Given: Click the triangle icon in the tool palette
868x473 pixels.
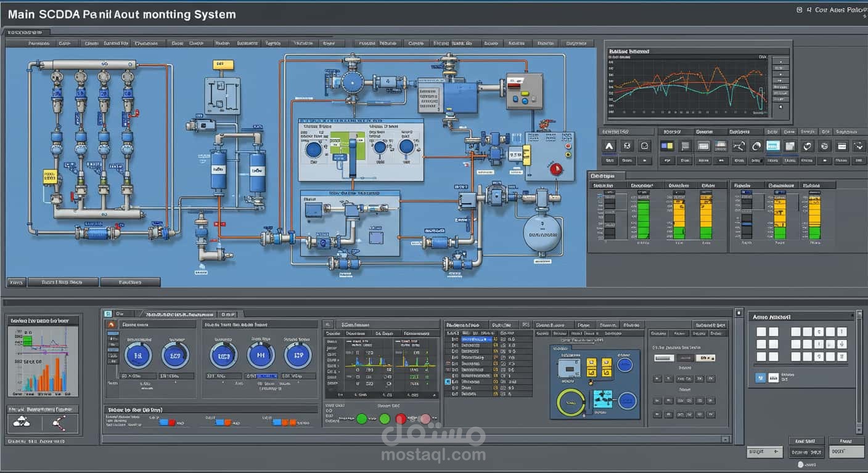Looking at the screenshot, I should [x=609, y=146].
